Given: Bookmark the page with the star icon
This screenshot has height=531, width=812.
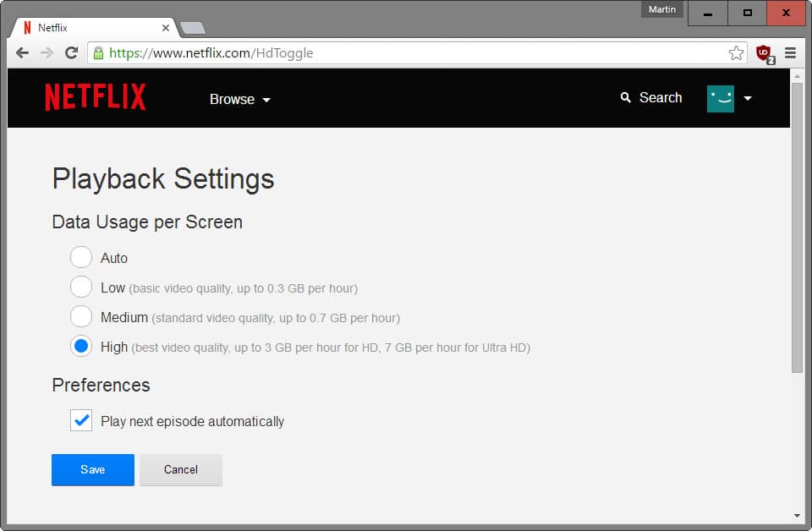Looking at the screenshot, I should click(x=737, y=52).
